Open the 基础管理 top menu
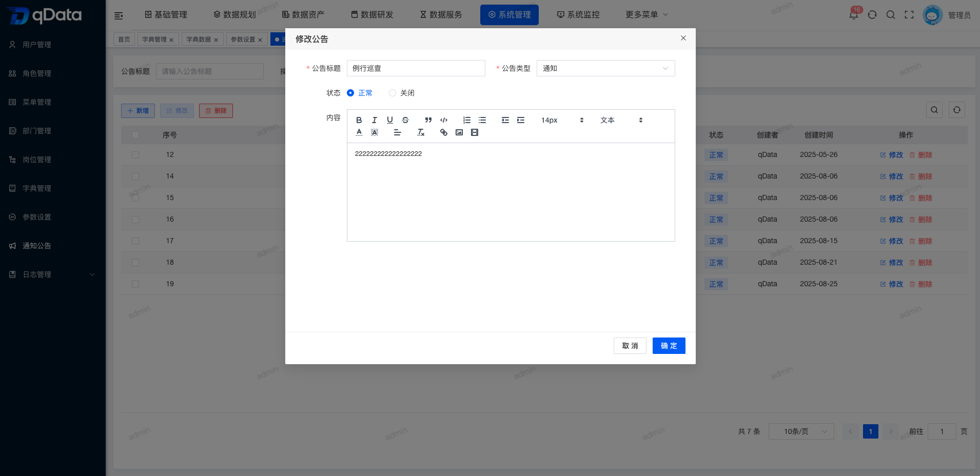980x476 pixels. click(166, 15)
